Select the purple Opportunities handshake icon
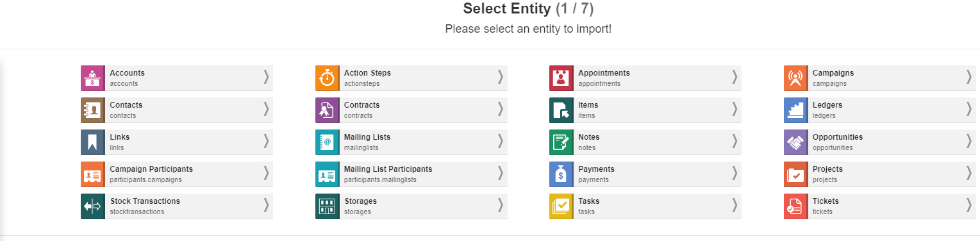The width and height of the screenshot is (980, 241). 795,142
